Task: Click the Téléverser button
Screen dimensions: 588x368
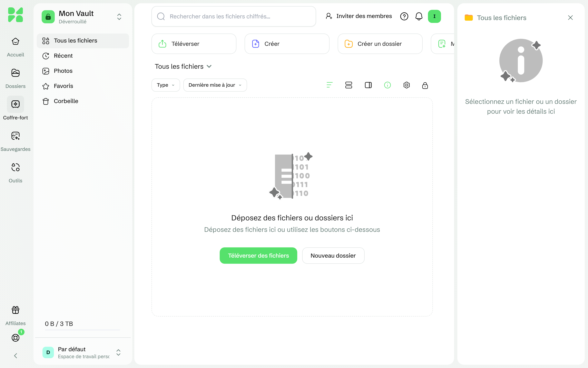Action: [x=194, y=44]
